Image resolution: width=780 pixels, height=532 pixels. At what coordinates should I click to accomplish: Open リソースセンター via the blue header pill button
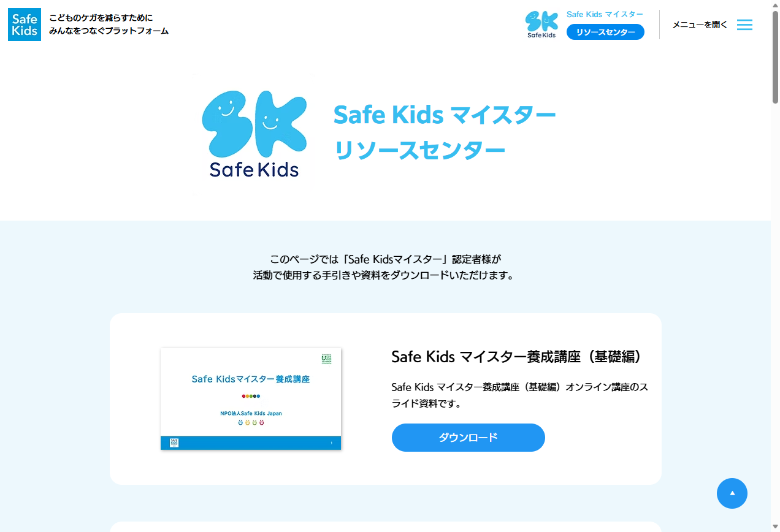click(605, 32)
